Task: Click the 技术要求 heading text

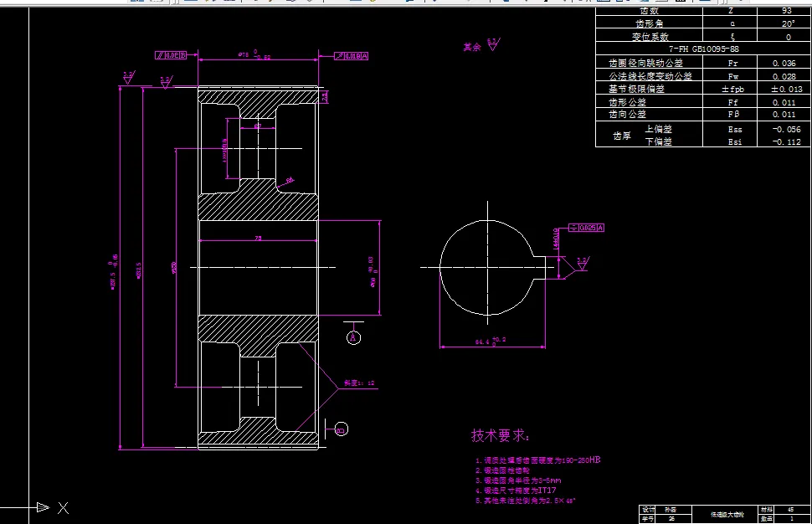Action: click(500, 435)
